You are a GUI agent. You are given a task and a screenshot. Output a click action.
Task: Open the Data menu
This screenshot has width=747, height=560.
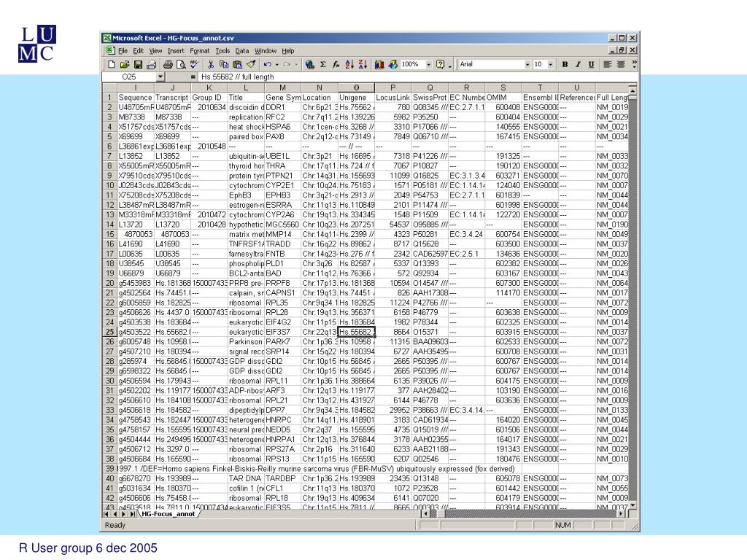tap(242, 51)
